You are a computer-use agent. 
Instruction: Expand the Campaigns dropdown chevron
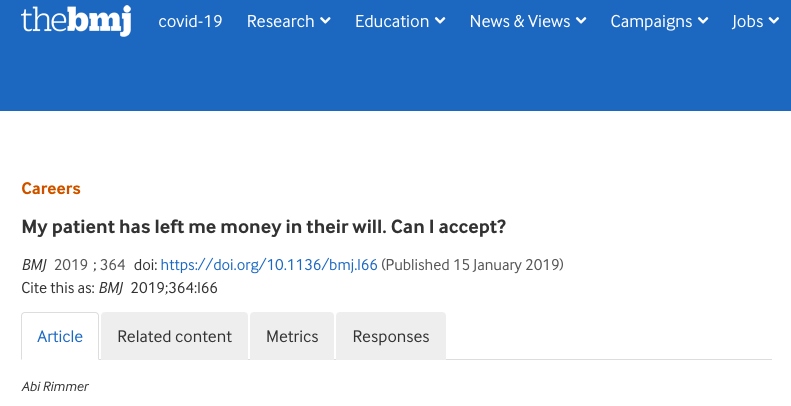pos(703,21)
